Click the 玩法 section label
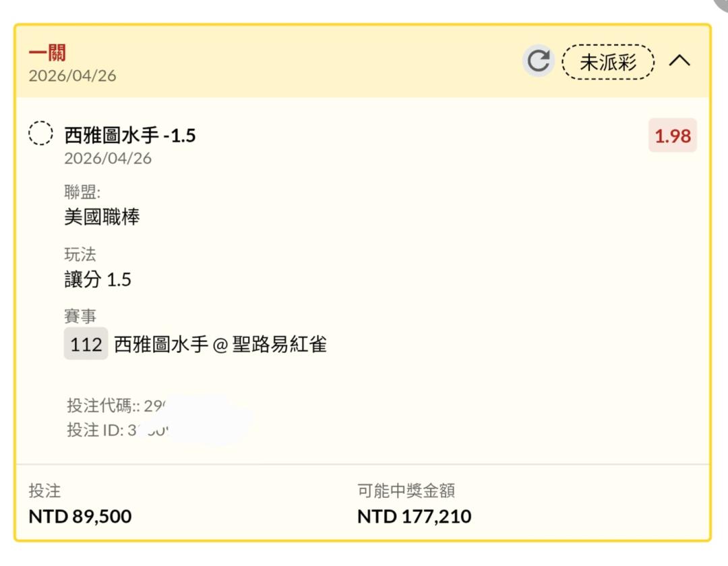 point(80,254)
